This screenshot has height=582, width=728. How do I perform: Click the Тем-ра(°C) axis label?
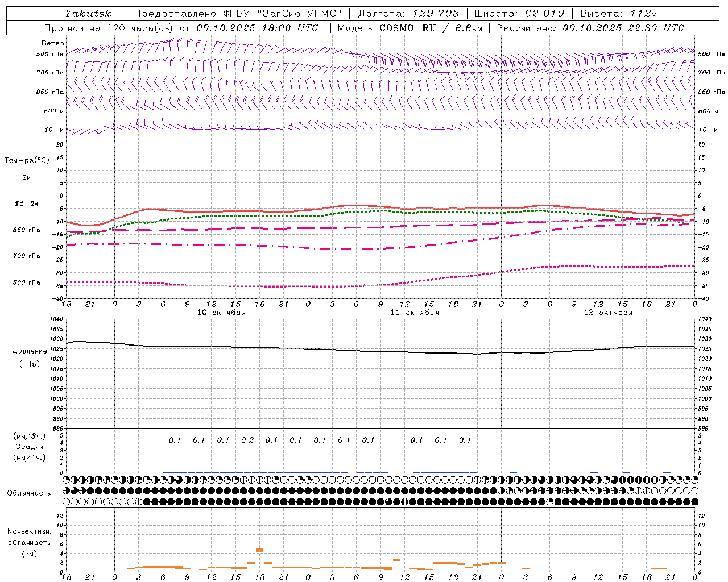click(27, 161)
